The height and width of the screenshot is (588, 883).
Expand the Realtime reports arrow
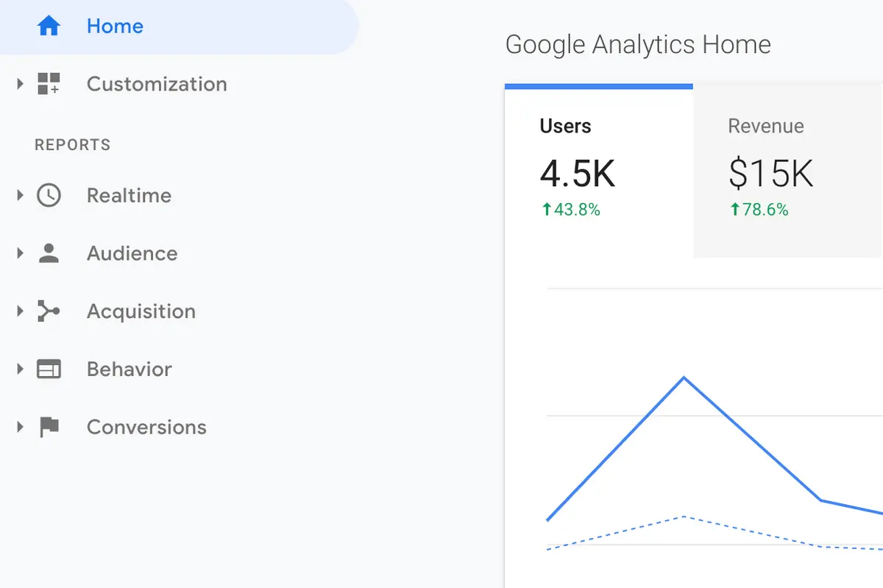coord(20,196)
